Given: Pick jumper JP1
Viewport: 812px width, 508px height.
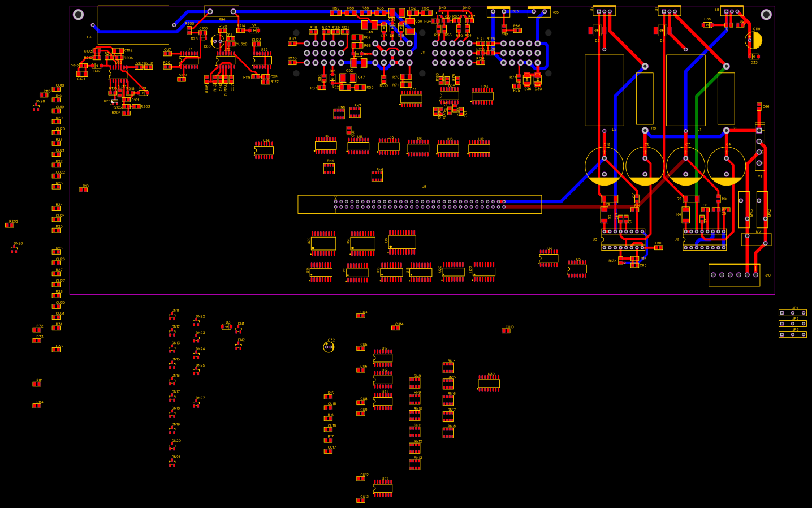Looking at the screenshot, I should 793,313.
